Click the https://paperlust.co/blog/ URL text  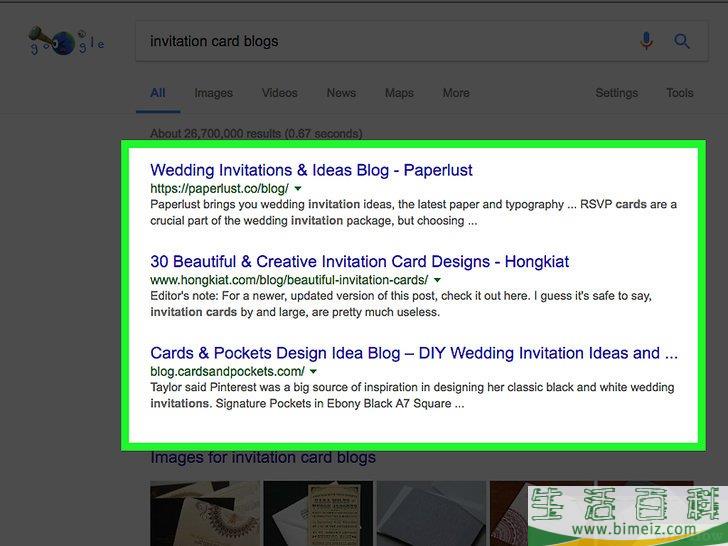click(219, 188)
